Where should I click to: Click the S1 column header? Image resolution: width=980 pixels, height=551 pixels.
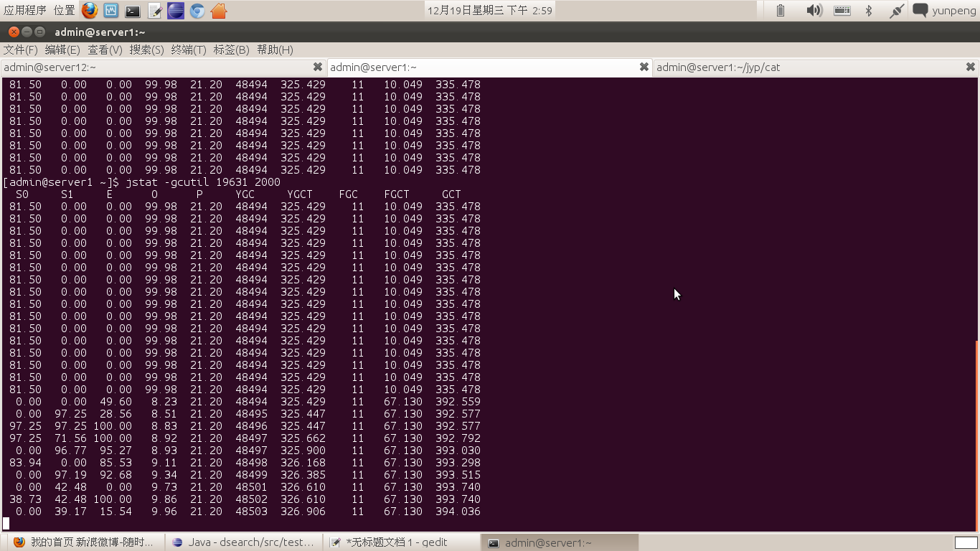pos(67,194)
